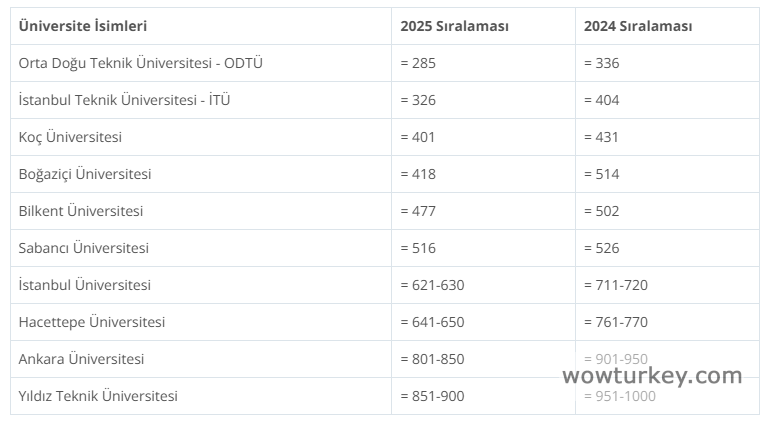Select the Yıldız Teknik Üniversitesi cell
Image resolution: width=767 pixels, height=424 pixels.
tap(98, 396)
